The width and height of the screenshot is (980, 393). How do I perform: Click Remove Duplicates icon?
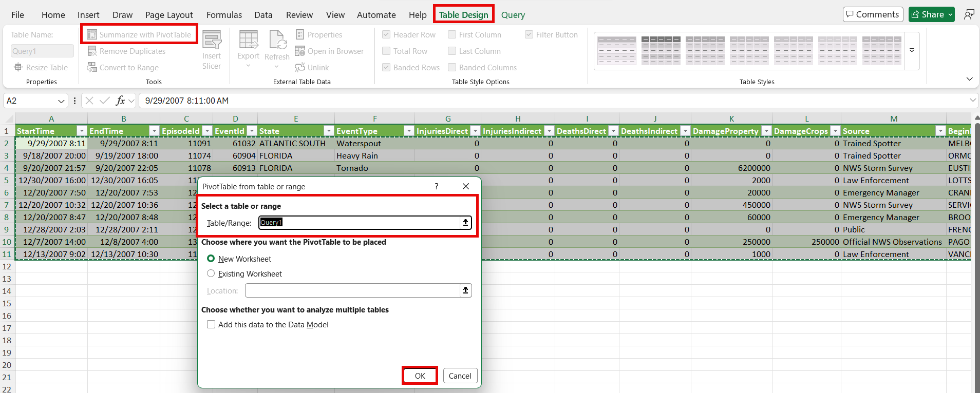click(92, 51)
